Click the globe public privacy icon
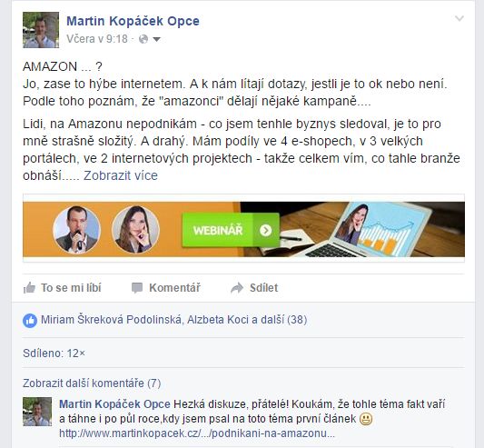The height and width of the screenshot is (448, 484). 143,39
